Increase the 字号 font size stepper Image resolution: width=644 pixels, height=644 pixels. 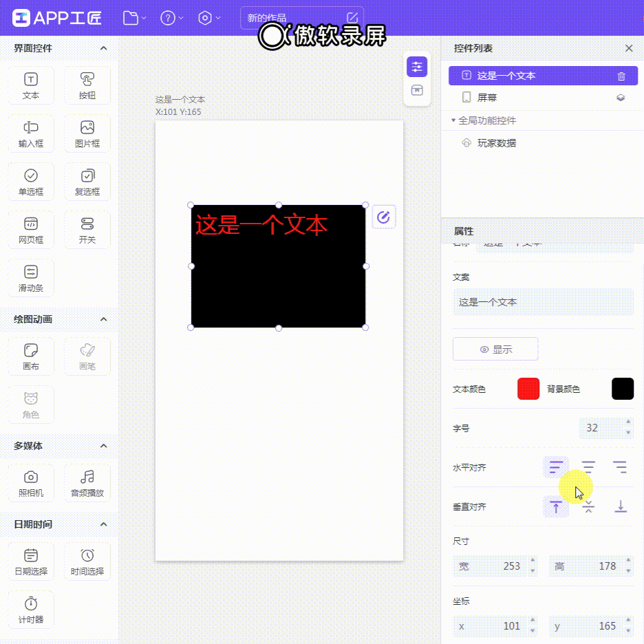(x=628, y=422)
